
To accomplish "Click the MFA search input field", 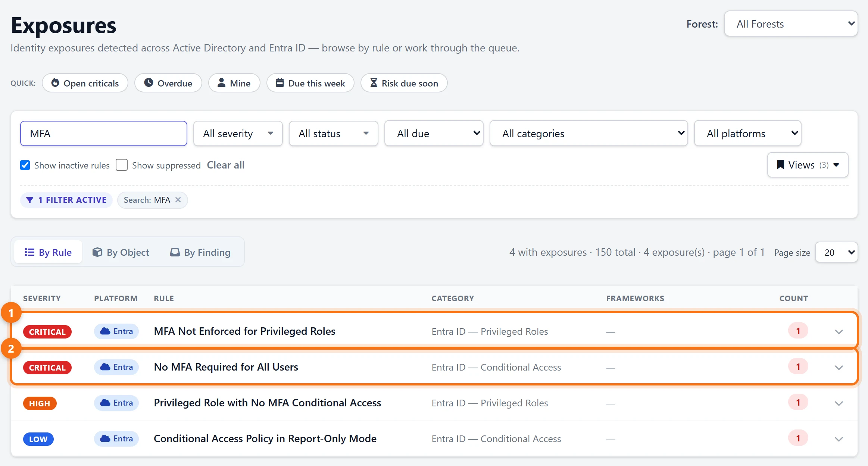I will point(104,133).
